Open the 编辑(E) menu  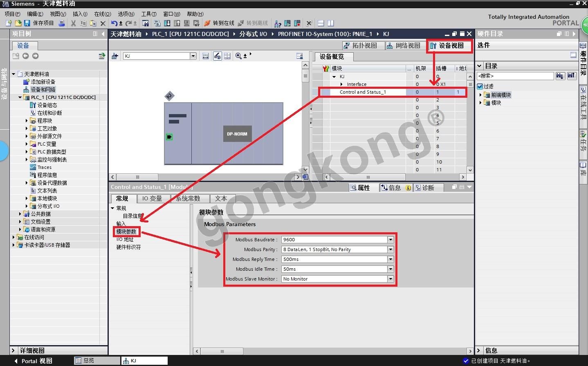[35, 14]
